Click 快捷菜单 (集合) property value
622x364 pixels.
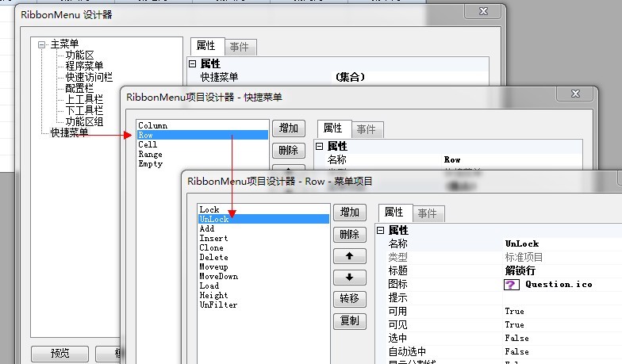coord(409,77)
